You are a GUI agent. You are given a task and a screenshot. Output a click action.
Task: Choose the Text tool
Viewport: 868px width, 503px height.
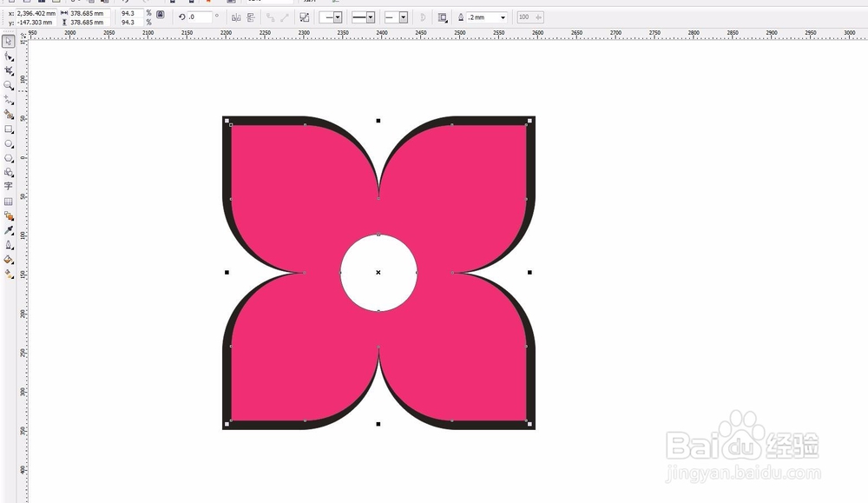click(x=9, y=186)
